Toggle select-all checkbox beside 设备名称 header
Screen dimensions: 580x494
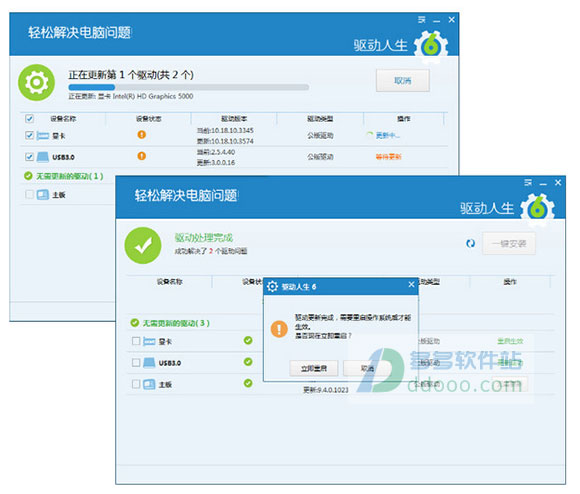click(29, 119)
